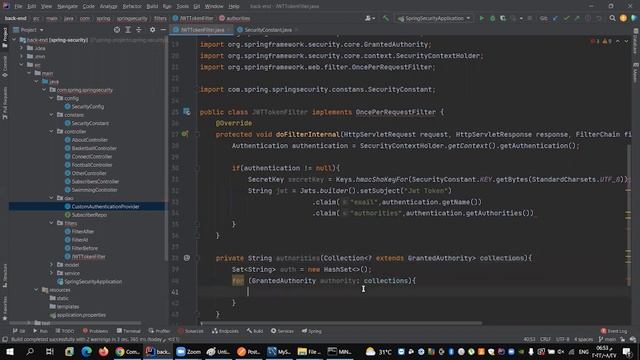Click UTF-8 encoding in status bar
Viewport: 640px width, 360px height.
(562, 339)
